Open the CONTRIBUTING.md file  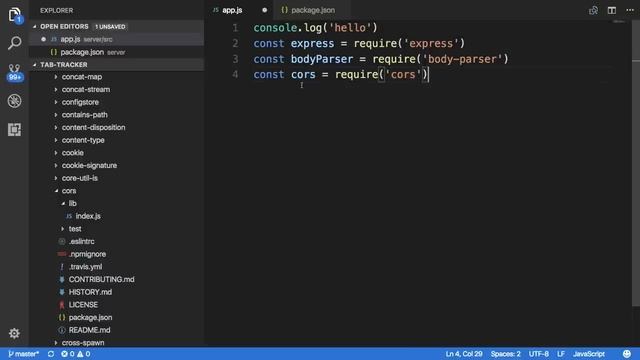(101, 279)
